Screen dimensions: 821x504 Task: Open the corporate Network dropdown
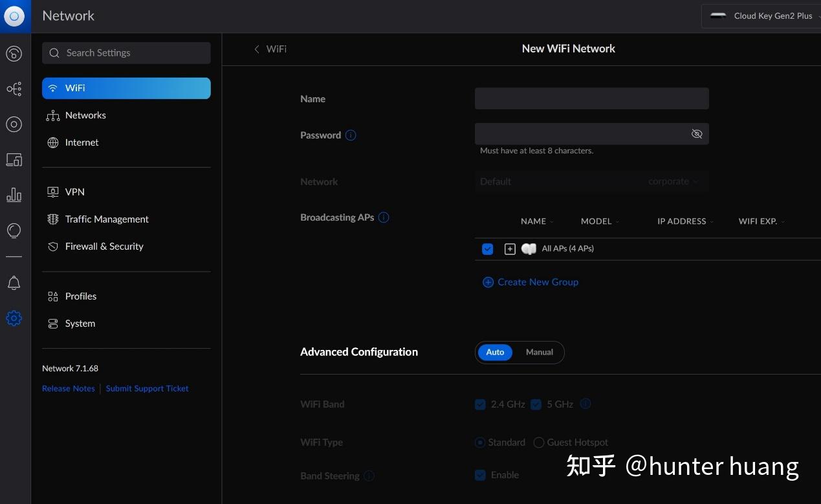673,181
